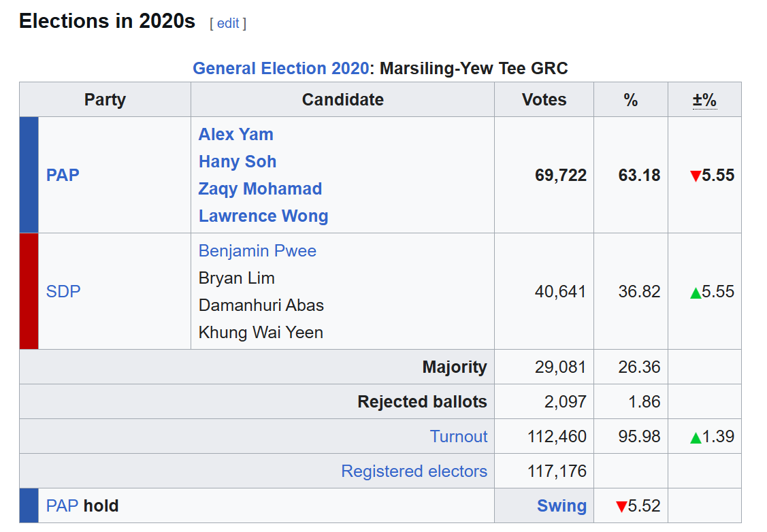The width and height of the screenshot is (767, 532).
Task: Click the red down arrow beside 5.55
Action: point(695,176)
